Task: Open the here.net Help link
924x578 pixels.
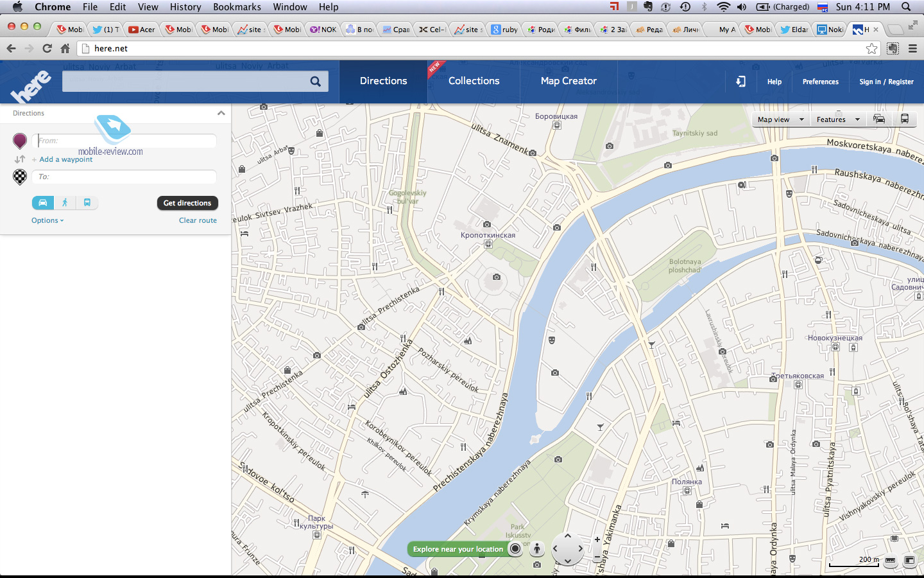Action: click(x=774, y=82)
